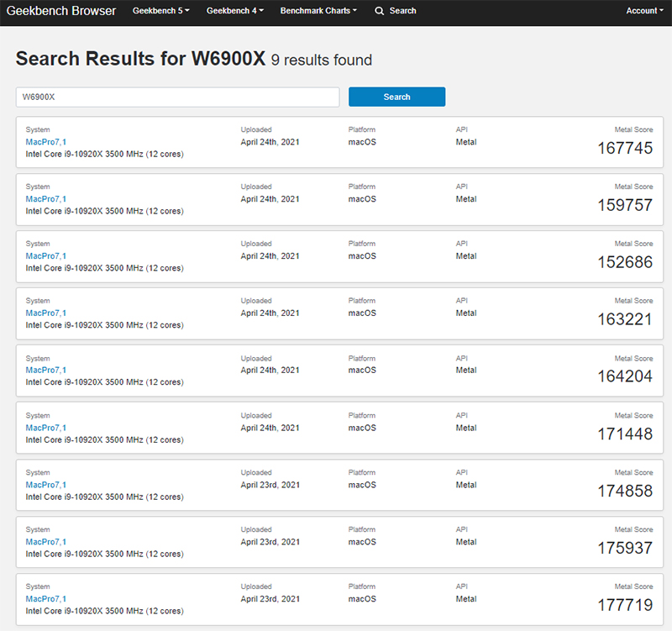This screenshot has height=631, width=672.
Task: Select MacPro7,1 link with score 177719
Action: click(46, 599)
